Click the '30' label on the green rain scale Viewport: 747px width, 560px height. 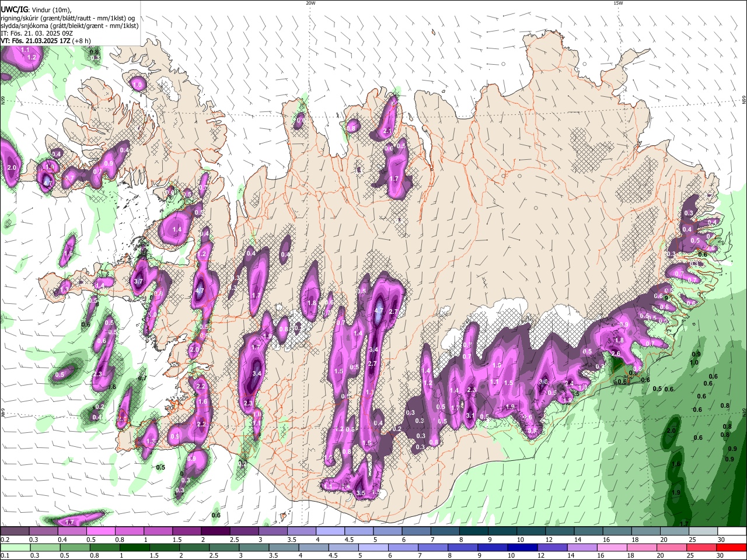pos(721,555)
